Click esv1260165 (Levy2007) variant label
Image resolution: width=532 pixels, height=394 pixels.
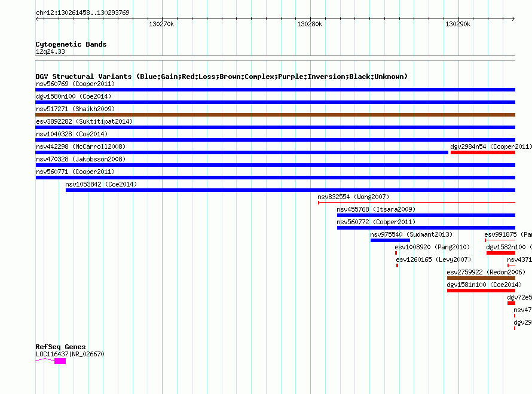(x=433, y=259)
